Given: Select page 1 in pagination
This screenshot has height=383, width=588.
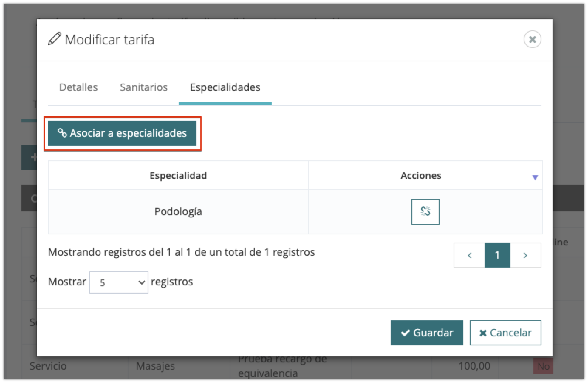Looking at the screenshot, I should coord(497,255).
